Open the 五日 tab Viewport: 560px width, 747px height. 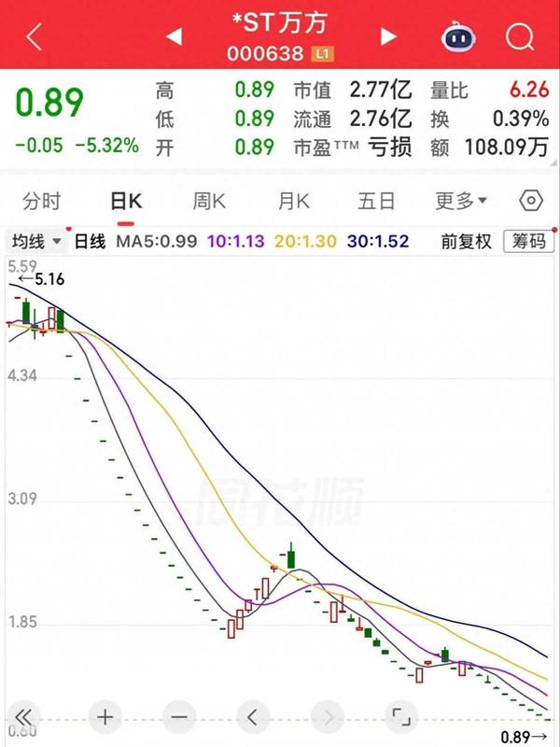pos(377,201)
